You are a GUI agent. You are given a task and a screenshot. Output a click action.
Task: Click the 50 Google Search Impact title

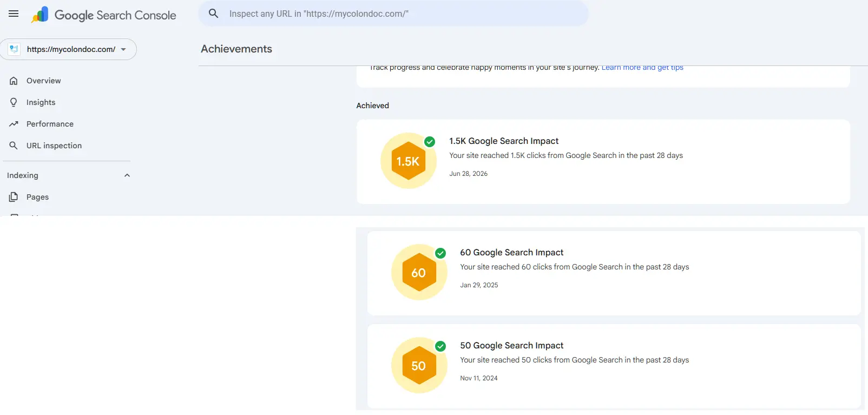512,345
